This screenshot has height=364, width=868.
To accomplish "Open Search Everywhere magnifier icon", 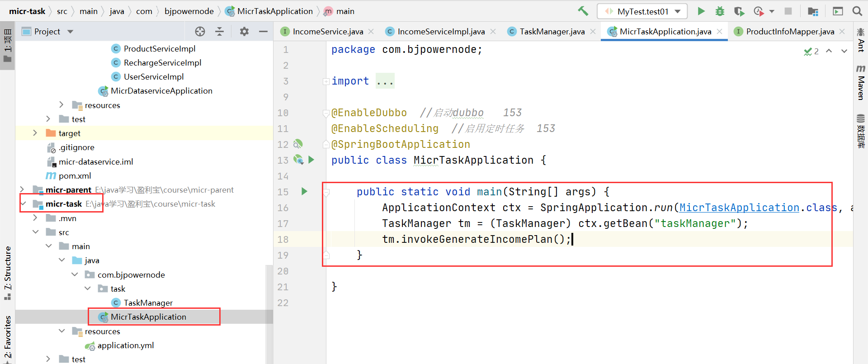I will 857,11.
